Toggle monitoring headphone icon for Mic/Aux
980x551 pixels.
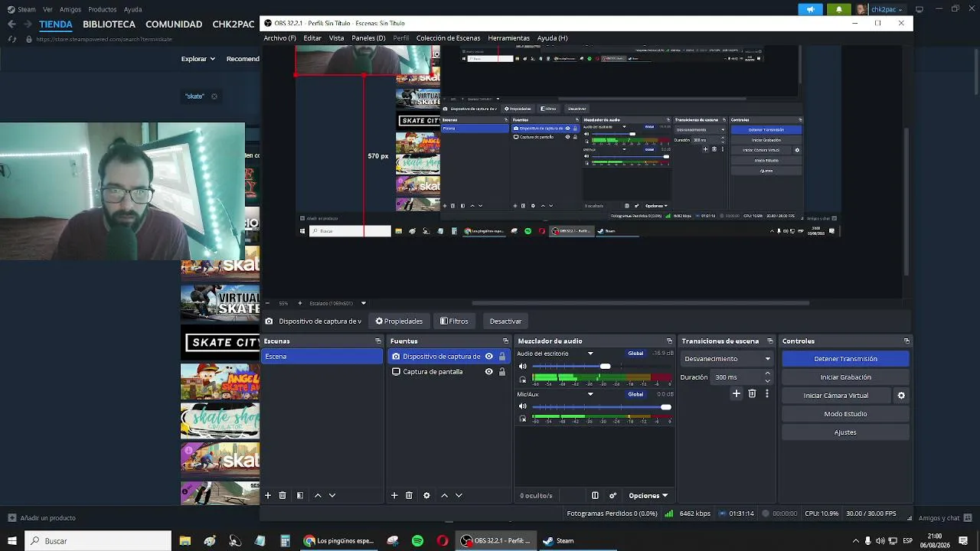[523, 419]
